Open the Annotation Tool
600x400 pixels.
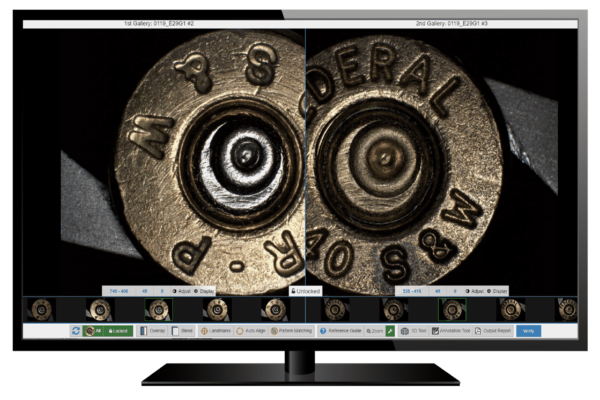(x=451, y=331)
